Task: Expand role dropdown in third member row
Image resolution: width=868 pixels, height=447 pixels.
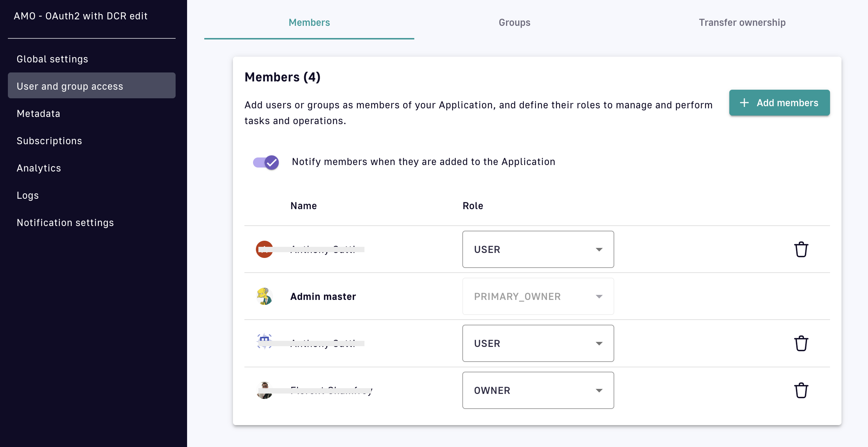Action: pos(538,343)
